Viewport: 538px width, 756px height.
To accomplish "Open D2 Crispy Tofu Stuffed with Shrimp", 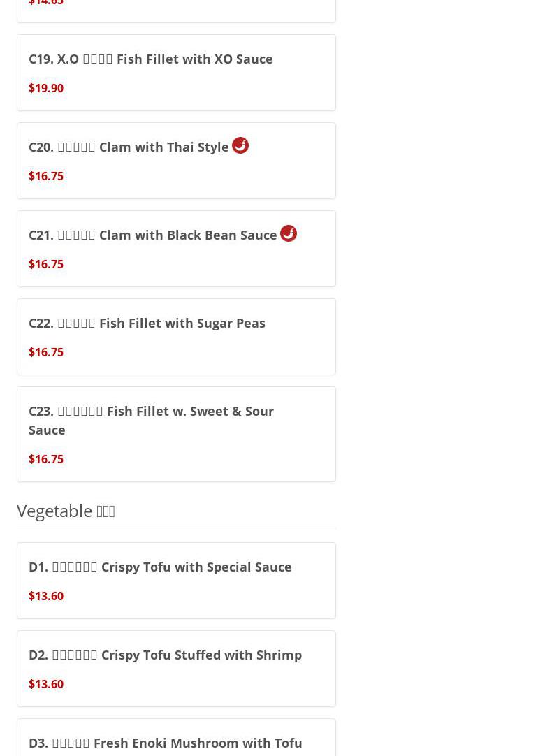I will tap(165, 655).
